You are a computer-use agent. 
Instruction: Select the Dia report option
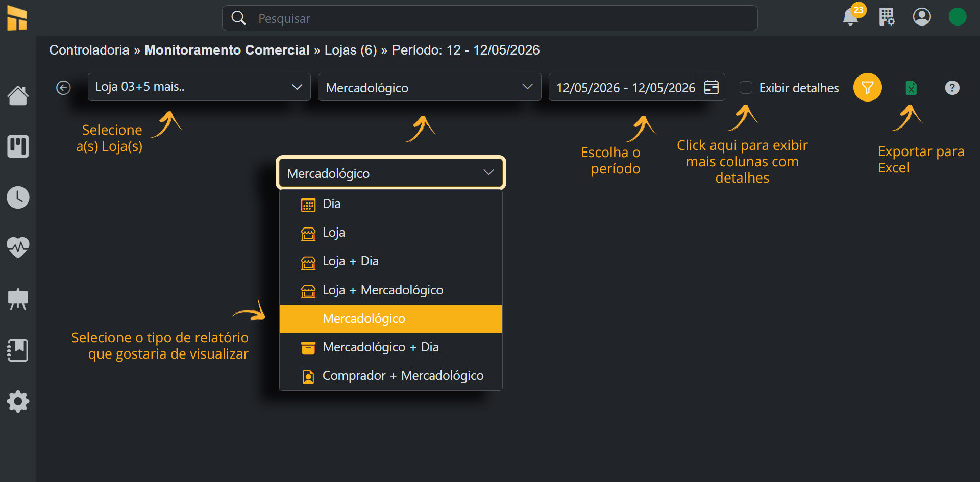[x=391, y=204]
